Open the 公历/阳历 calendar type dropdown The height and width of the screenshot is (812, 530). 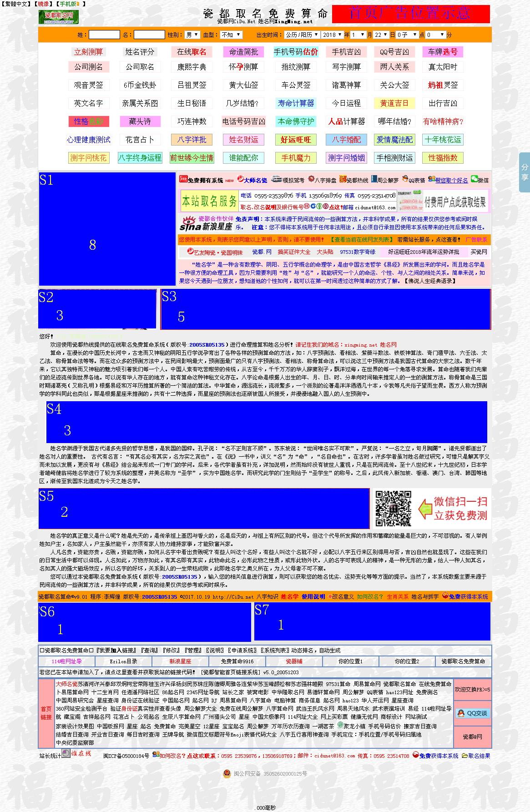click(302, 35)
